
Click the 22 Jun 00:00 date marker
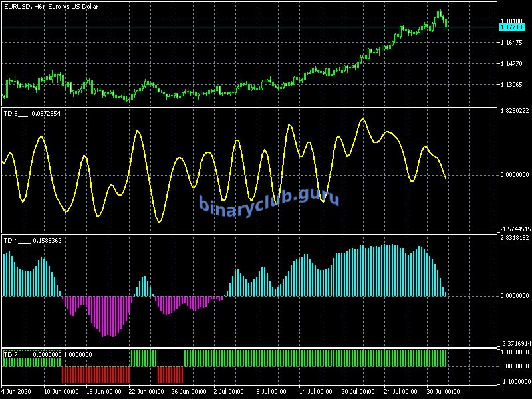pyautogui.click(x=146, y=392)
